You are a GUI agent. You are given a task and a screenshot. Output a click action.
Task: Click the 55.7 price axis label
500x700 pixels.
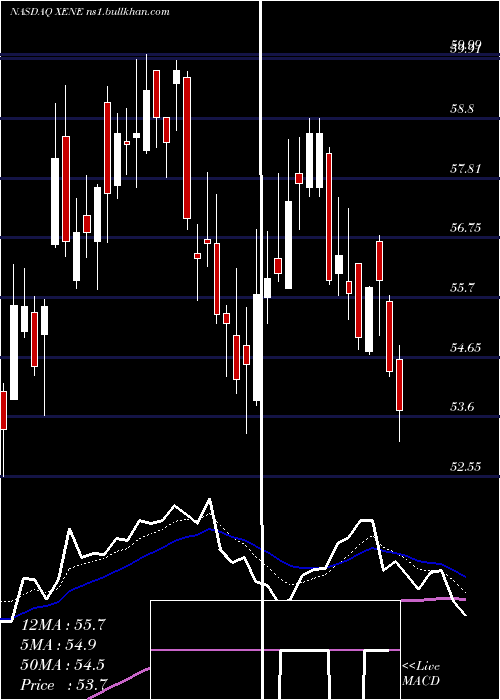click(462, 288)
